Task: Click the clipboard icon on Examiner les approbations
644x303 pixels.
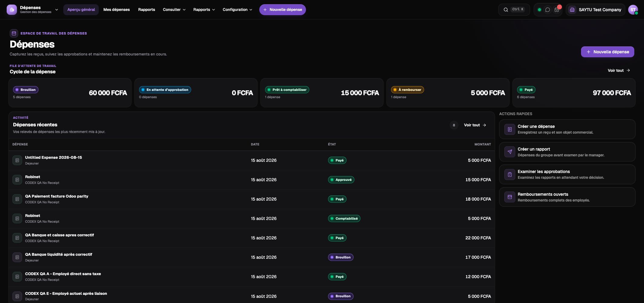Action: [x=510, y=175]
